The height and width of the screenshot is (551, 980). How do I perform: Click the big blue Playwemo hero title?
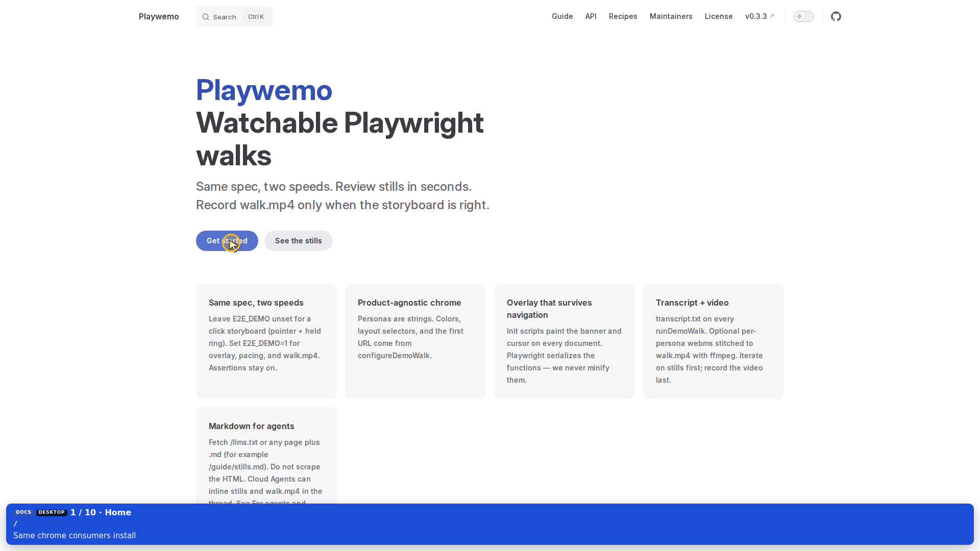[264, 90]
